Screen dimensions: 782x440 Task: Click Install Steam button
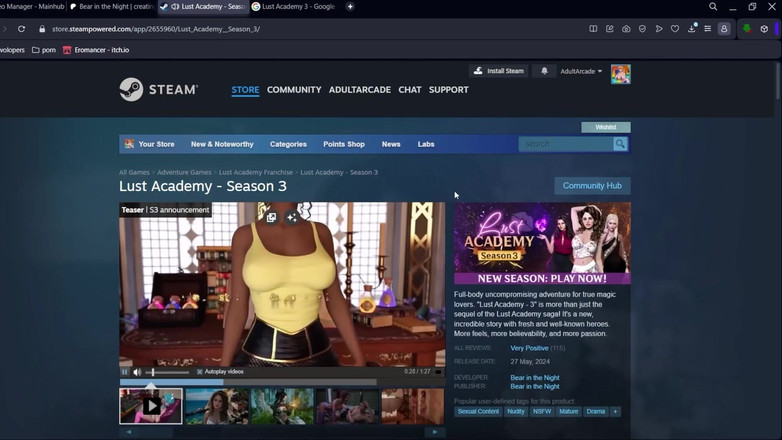pyautogui.click(x=498, y=71)
